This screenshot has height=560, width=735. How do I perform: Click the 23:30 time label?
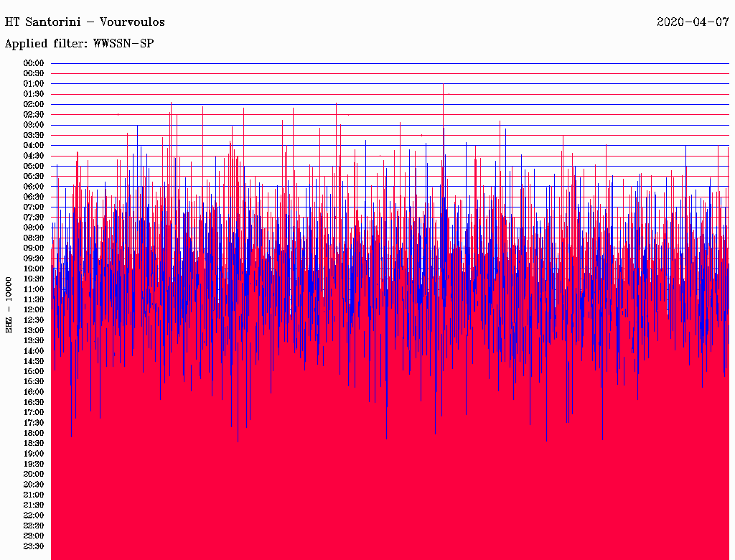pyautogui.click(x=34, y=546)
